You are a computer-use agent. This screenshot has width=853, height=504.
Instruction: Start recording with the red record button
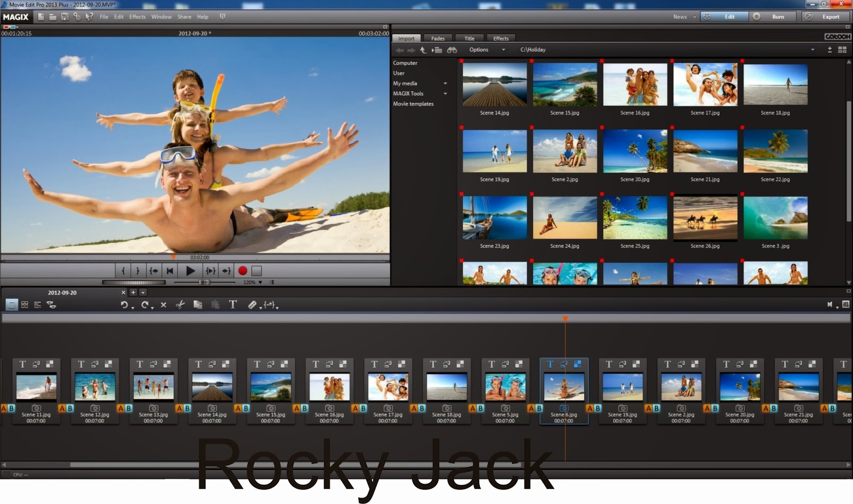[243, 271]
